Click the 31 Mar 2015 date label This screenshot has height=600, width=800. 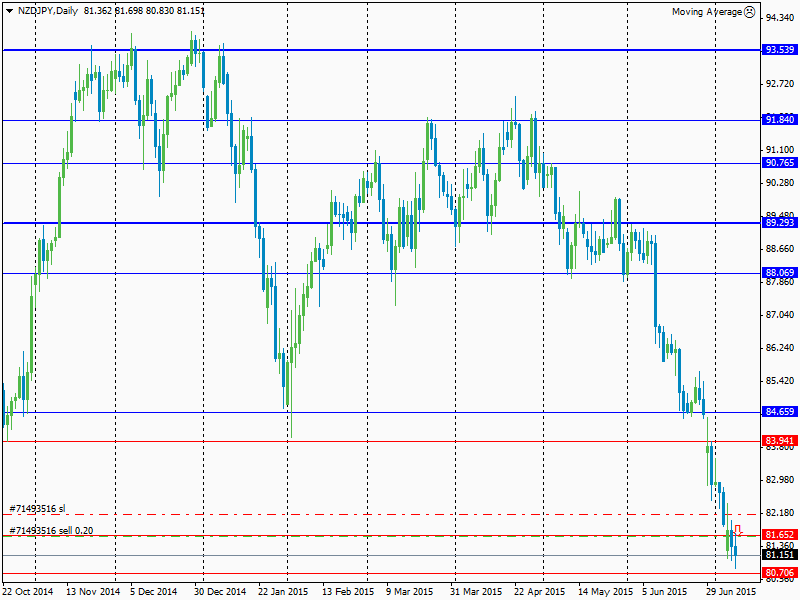[x=476, y=592]
